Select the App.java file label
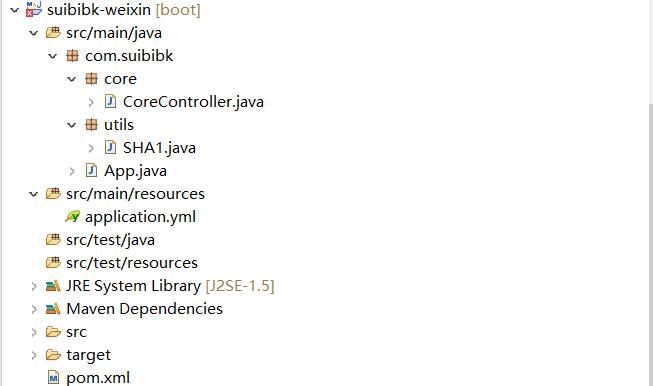 135,171
